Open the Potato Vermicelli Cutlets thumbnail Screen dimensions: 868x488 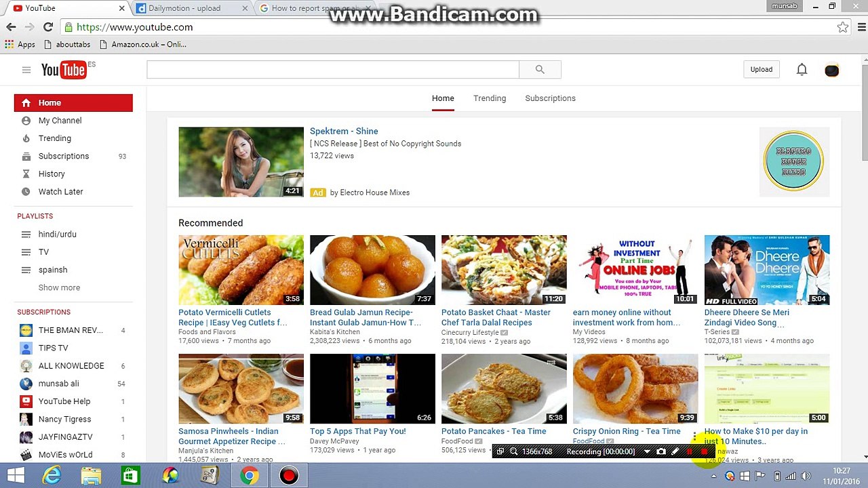pyautogui.click(x=241, y=270)
